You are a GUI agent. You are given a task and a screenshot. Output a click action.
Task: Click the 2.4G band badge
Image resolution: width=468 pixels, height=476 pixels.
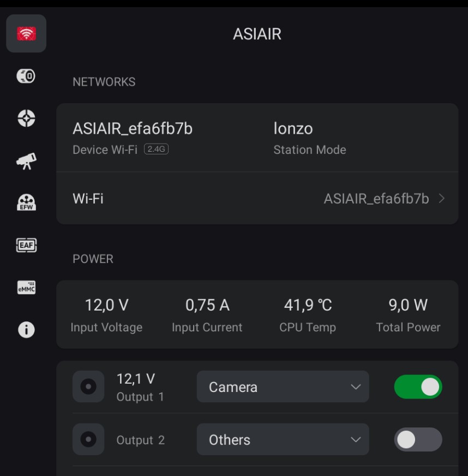[x=156, y=149]
